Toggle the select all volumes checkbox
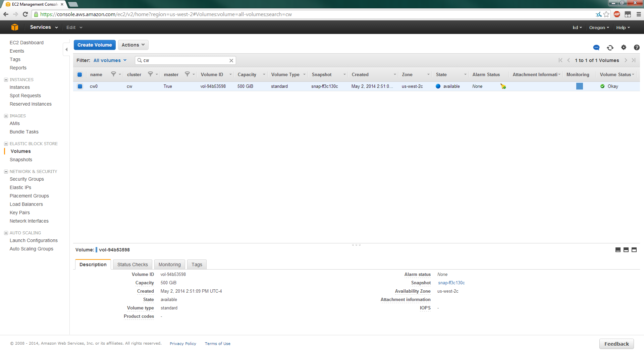644x352 pixels. [x=80, y=75]
